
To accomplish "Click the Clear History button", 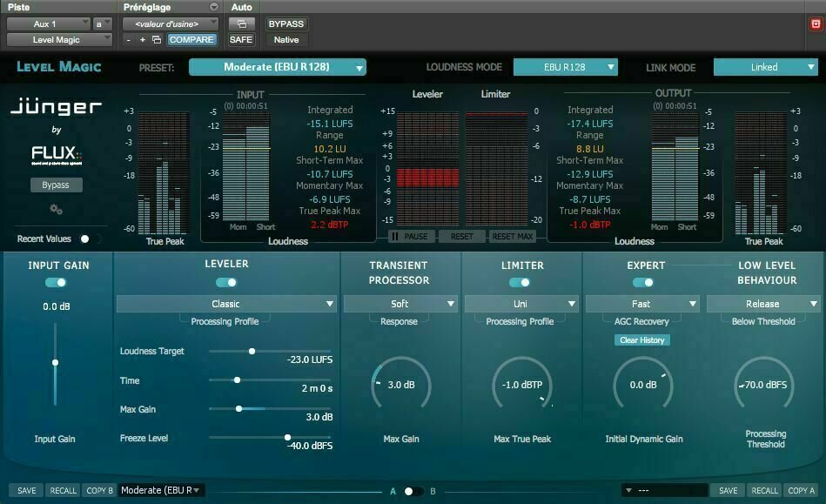I will tap(642, 339).
